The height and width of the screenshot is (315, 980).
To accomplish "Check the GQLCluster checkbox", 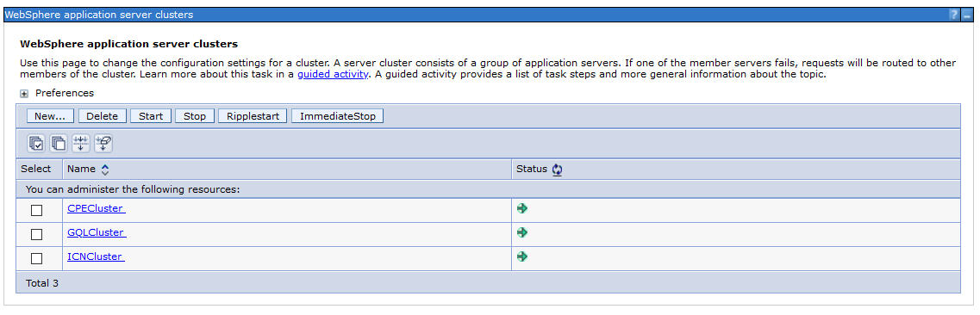I will tap(37, 235).
